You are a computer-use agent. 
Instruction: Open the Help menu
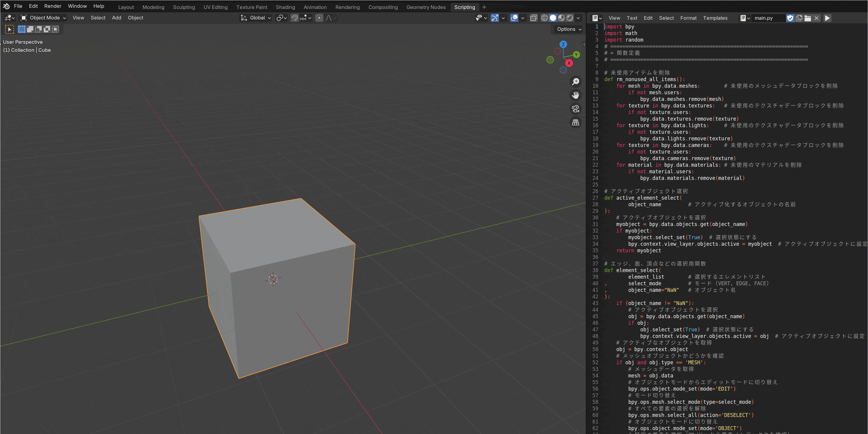pos(99,6)
